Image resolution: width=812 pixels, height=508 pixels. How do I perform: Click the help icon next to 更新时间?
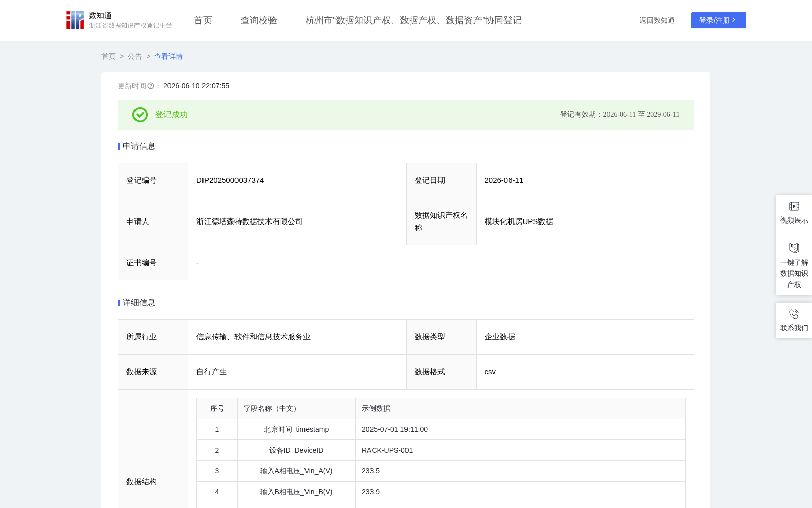(151, 86)
